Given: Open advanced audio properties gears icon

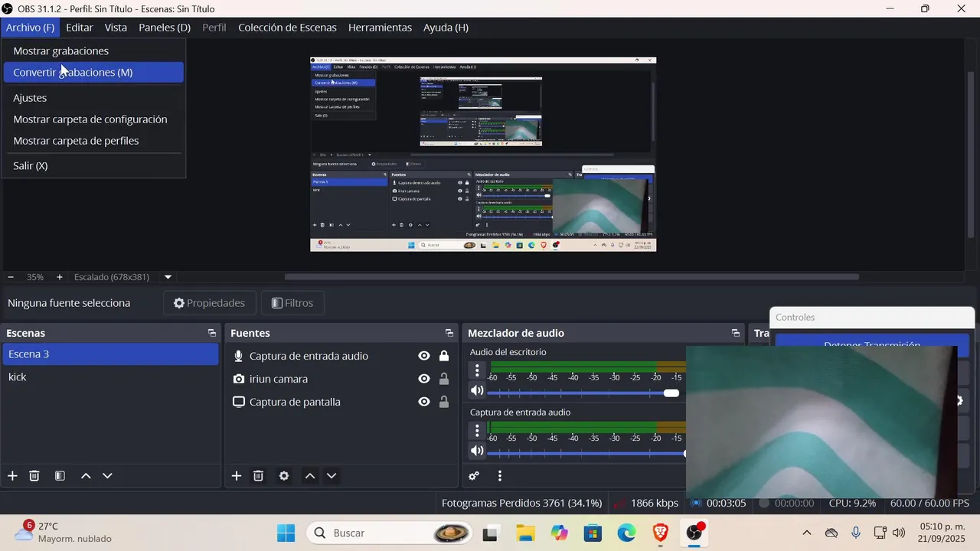Looking at the screenshot, I should 474,476.
